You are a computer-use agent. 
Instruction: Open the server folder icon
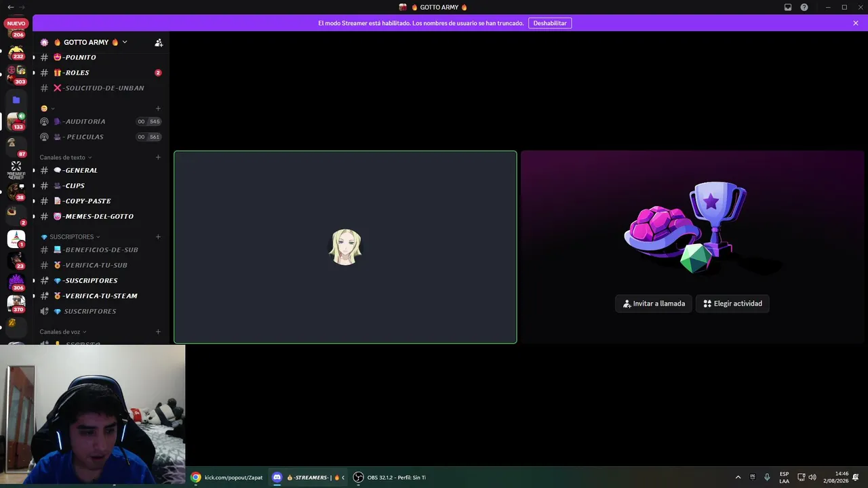(16, 100)
